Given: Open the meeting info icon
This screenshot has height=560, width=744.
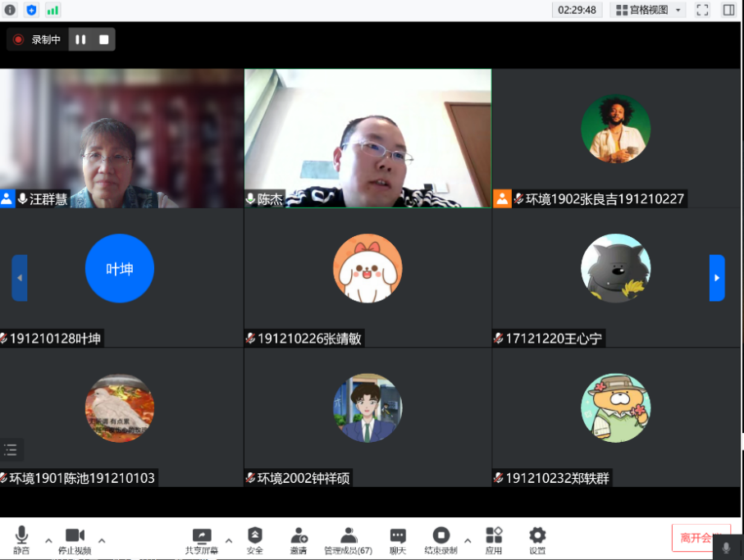Looking at the screenshot, I should pyautogui.click(x=10, y=10).
